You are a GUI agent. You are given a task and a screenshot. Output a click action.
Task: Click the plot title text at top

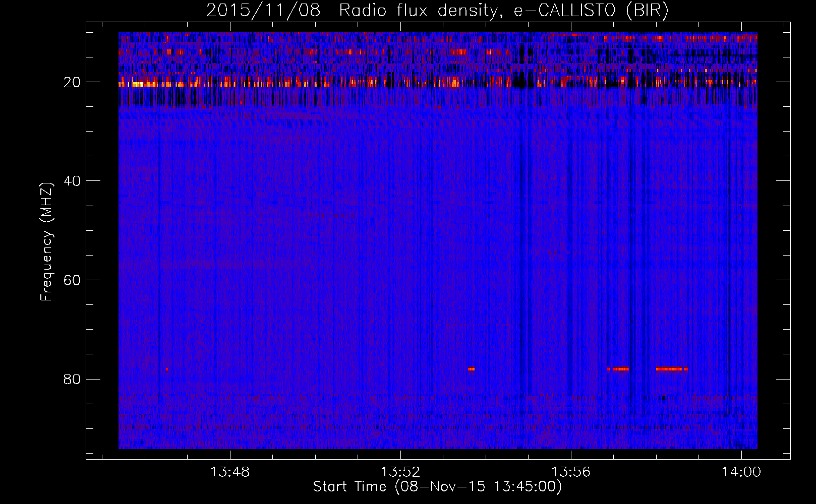click(x=437, y=11)
